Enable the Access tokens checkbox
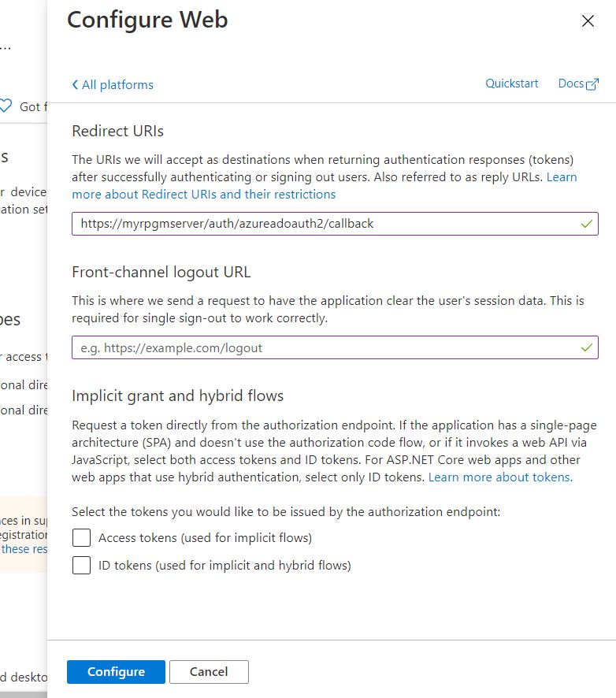This screenshot has height=698, width=616. [x=81, y=538]
